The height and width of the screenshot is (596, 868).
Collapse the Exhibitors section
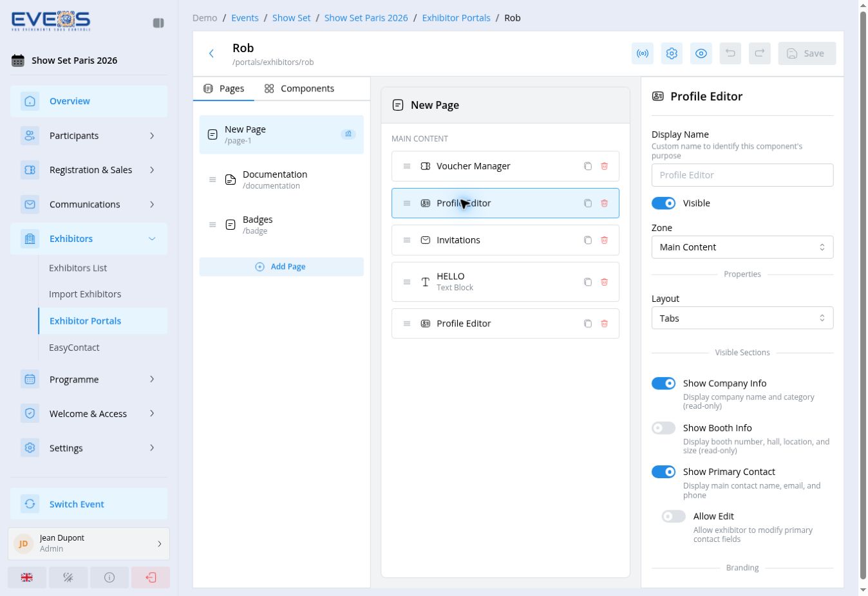tap(89, 239)
